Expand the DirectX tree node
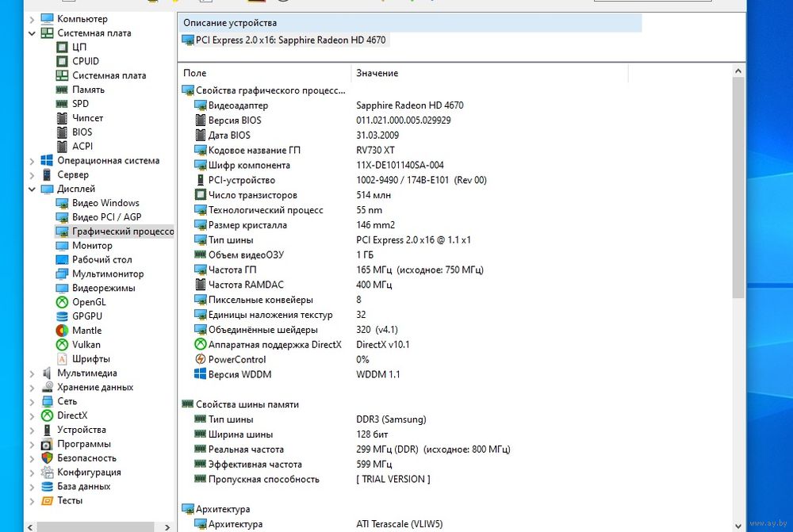Screen dimensions: 793x532 click(x=32, y=415)
